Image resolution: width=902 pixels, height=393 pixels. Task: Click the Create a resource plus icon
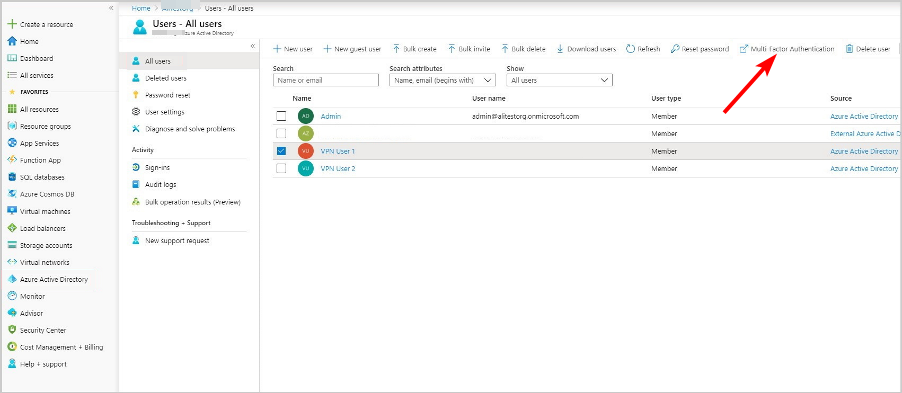pos(12,24)
